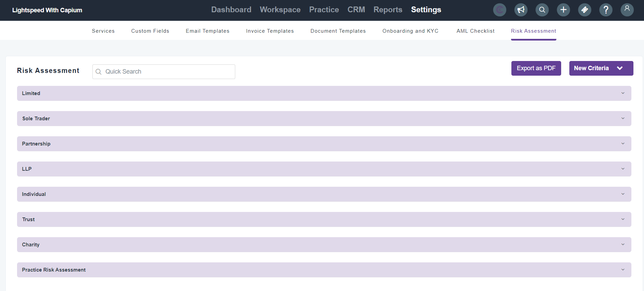Viewport: 644px width, 291px height.
Task: Click the Limited row label
Action: tap(31, 93)
